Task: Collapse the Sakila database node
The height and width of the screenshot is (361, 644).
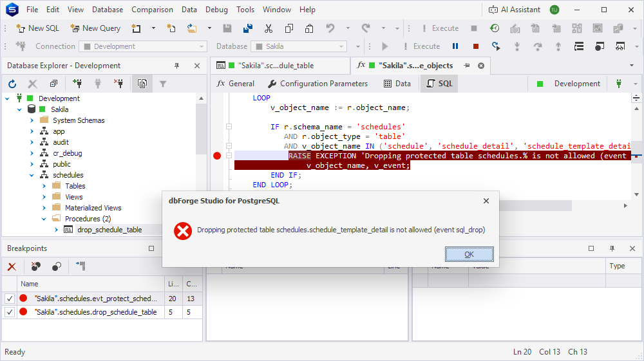Action: pos(19,109)
